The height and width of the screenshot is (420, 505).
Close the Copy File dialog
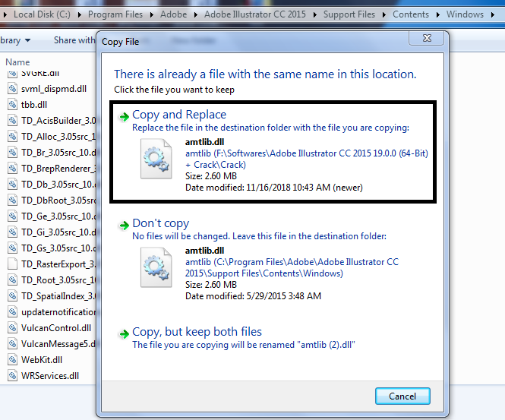tap(427, 38)
